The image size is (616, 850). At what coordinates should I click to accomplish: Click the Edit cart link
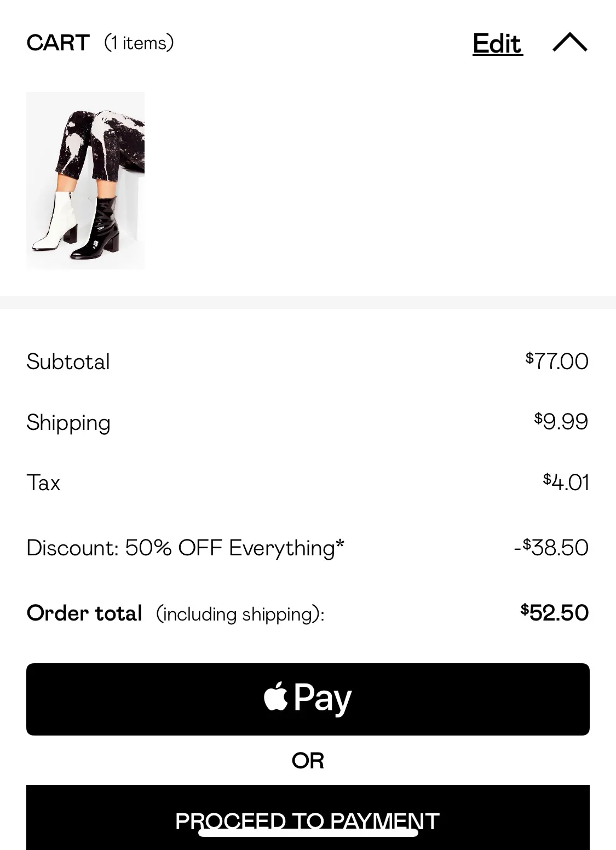coord(497,44)
